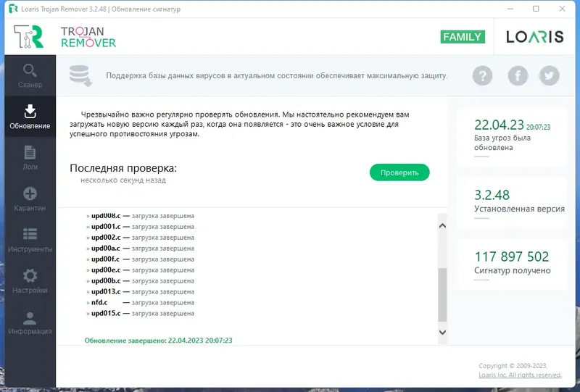
Task: Click scroll up arrow in update log
Action: (442, 225)
